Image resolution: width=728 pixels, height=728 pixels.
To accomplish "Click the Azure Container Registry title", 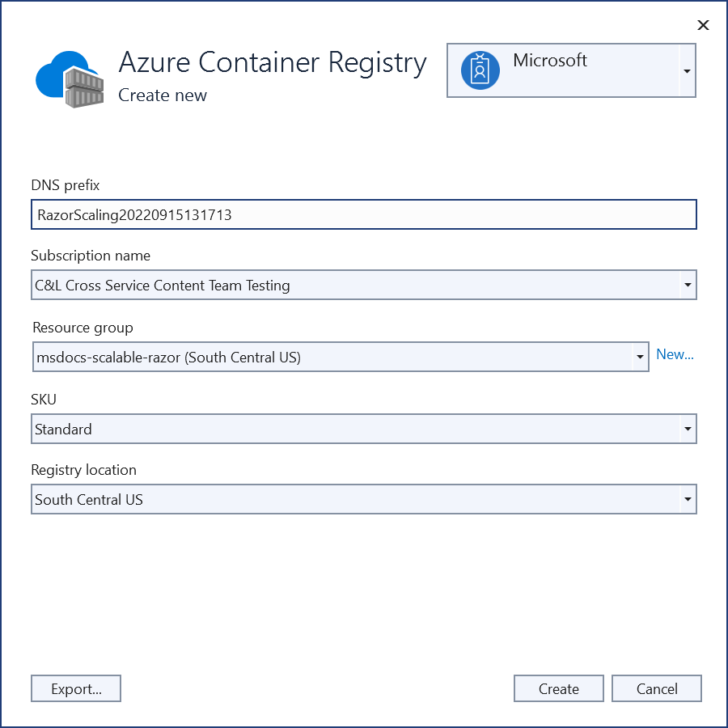I will point(273,62).
